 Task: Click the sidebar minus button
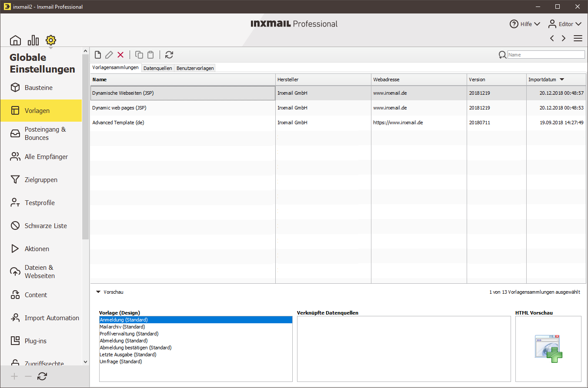28,377
